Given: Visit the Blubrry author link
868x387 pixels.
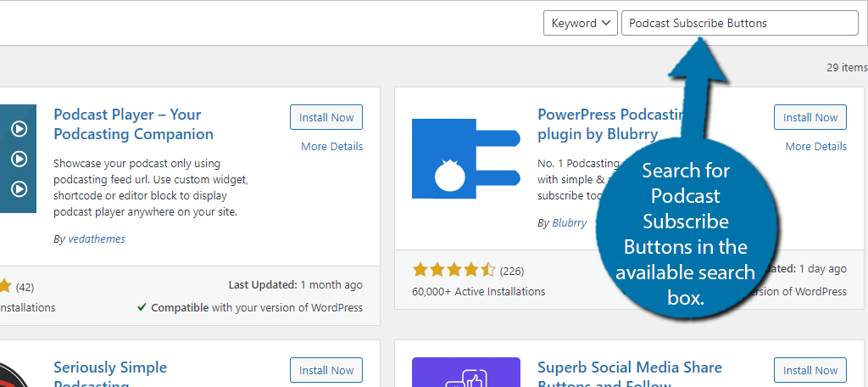Looking at the screenshot, I should click(x=569, y=223).
